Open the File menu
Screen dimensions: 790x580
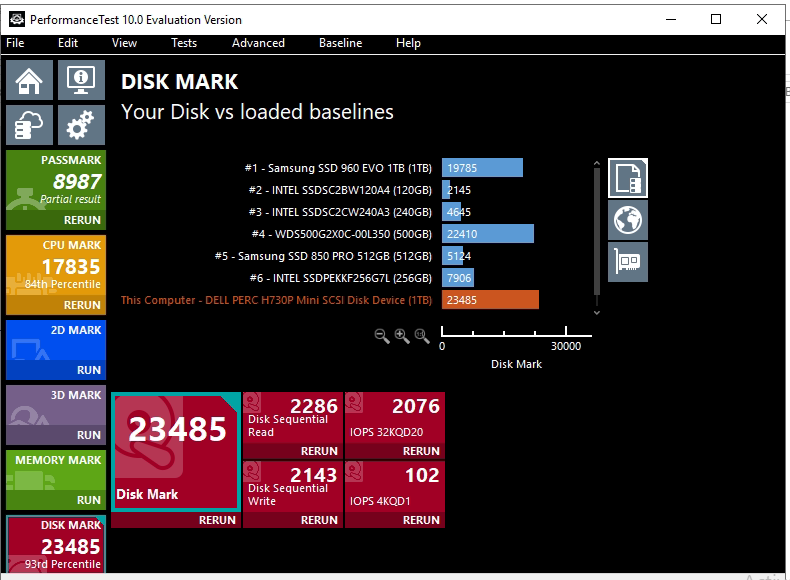[x=15, y=43]
